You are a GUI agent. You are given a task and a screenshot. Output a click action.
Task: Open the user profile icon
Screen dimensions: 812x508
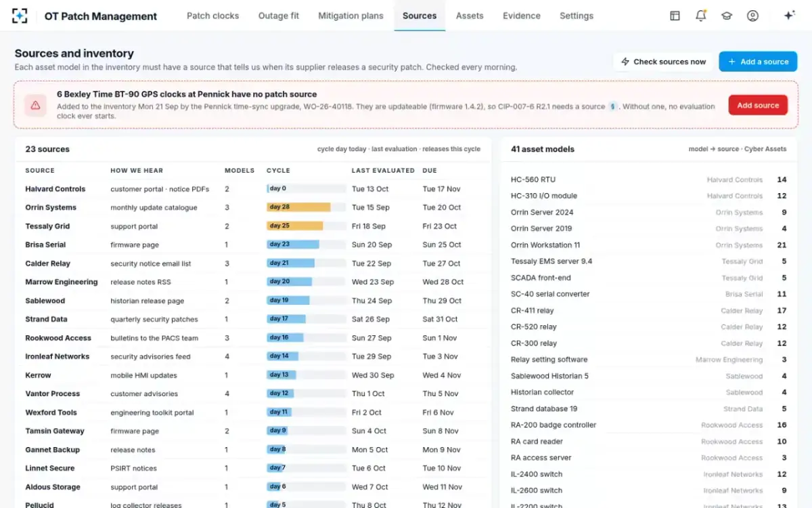(752, 16)
